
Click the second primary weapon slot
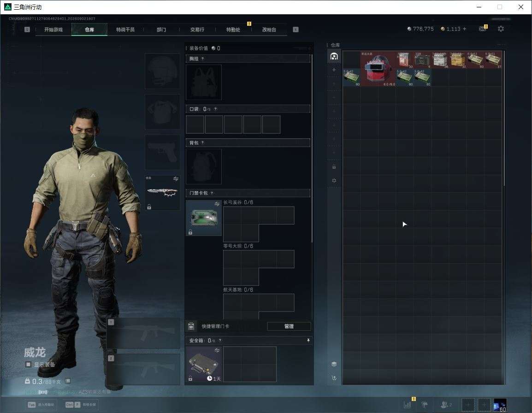pyautogui.click(x=143, y=369)
